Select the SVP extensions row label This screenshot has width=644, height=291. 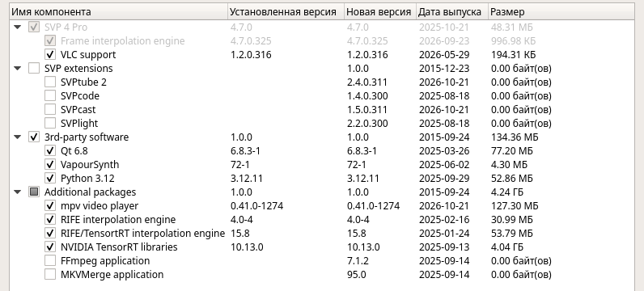pyautogui.click(x=78, y=68)
